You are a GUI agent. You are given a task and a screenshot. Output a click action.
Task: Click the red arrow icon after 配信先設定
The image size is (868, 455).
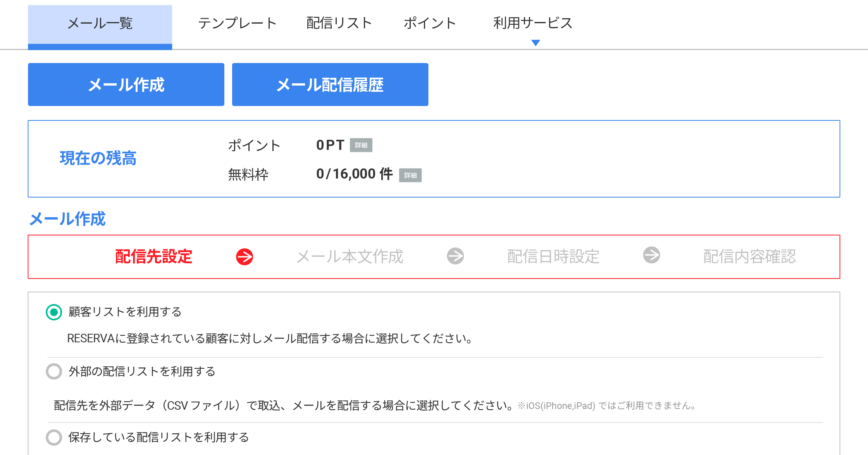(245, 257)
